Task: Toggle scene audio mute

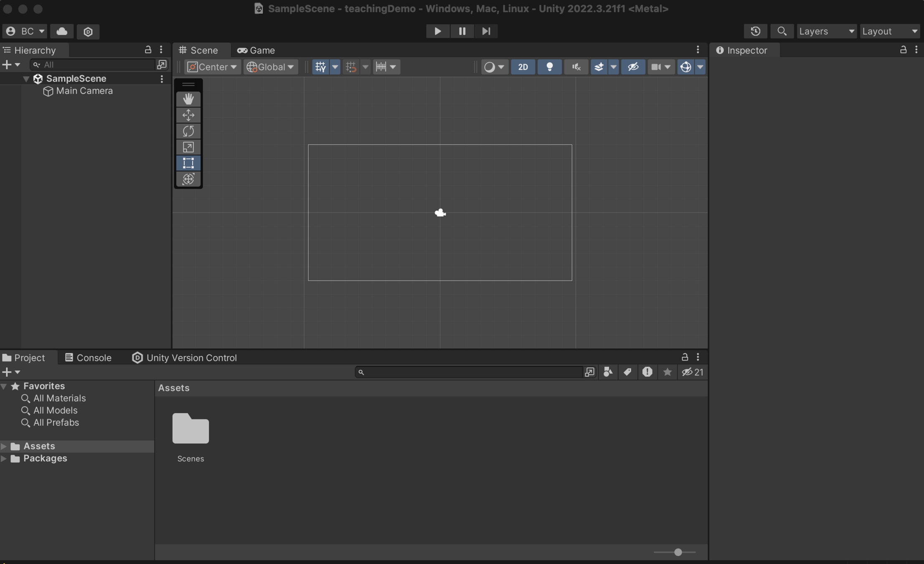Action: click(576, 67)
